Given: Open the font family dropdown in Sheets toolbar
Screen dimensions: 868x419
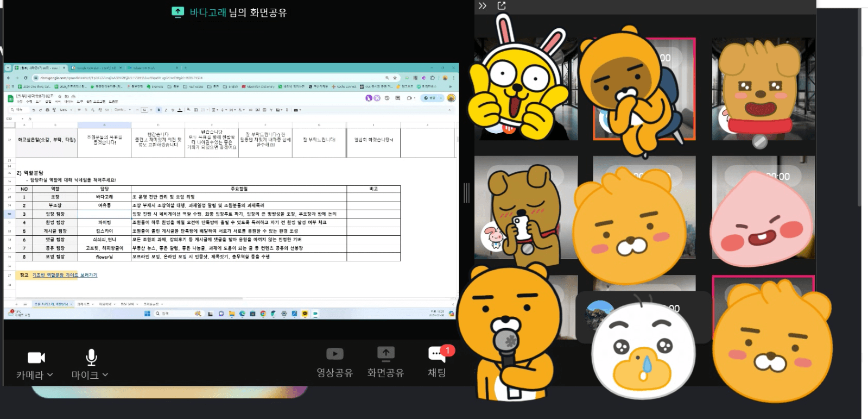Looking at the screenshot, I should pos(122,110).
